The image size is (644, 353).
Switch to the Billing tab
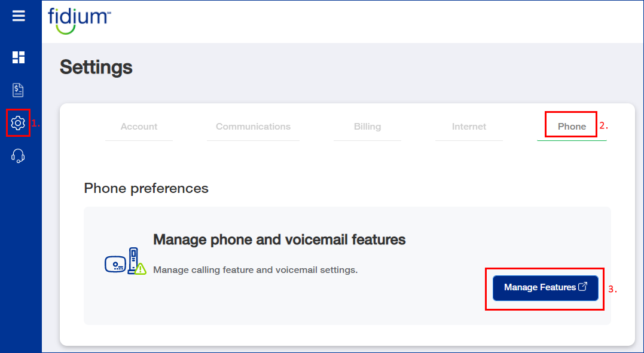367,126
